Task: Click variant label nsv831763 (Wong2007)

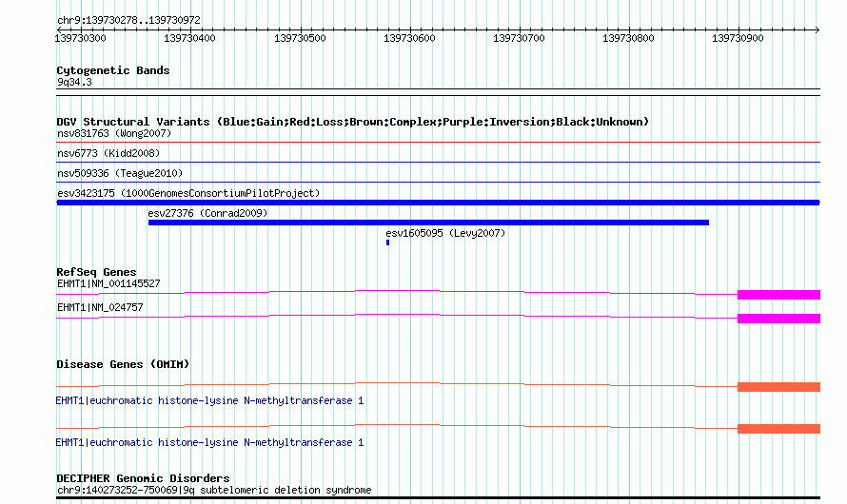Action: tap(114, 133)
